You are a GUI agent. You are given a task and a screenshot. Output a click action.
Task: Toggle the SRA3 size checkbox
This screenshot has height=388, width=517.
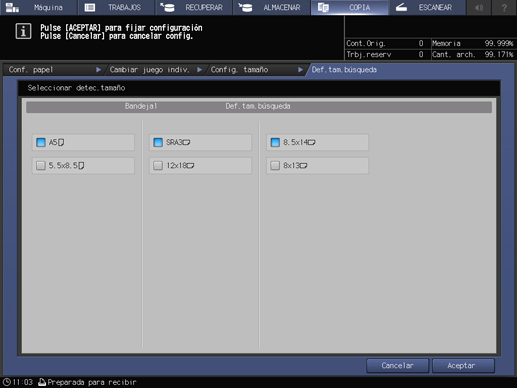click(158, 142)
